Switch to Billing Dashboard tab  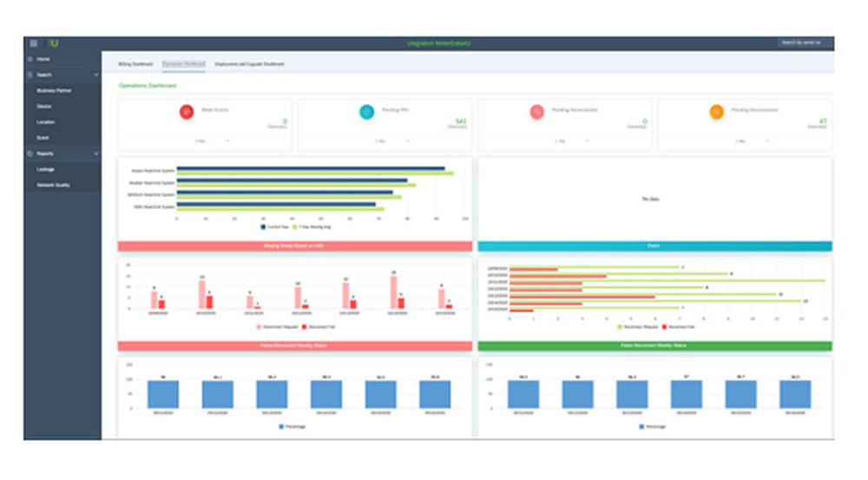point(135,64)
